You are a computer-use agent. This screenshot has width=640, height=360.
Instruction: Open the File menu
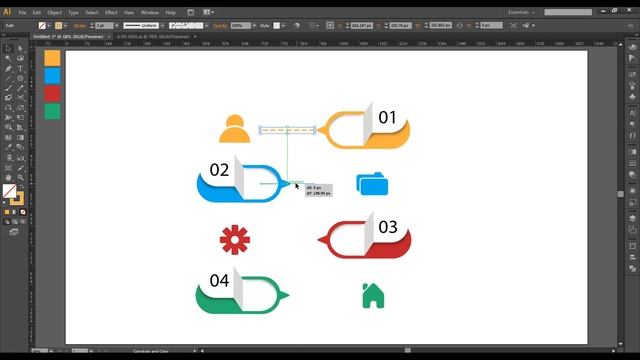(22, 13)
